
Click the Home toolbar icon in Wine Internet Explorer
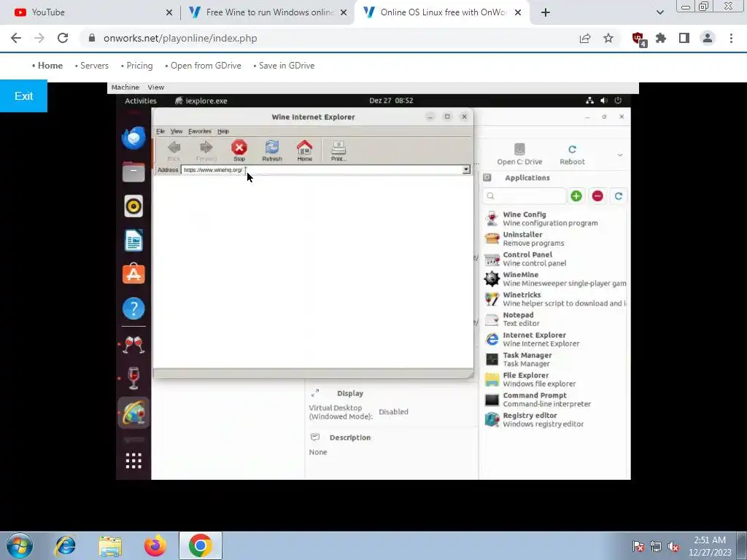coord(304,150)
